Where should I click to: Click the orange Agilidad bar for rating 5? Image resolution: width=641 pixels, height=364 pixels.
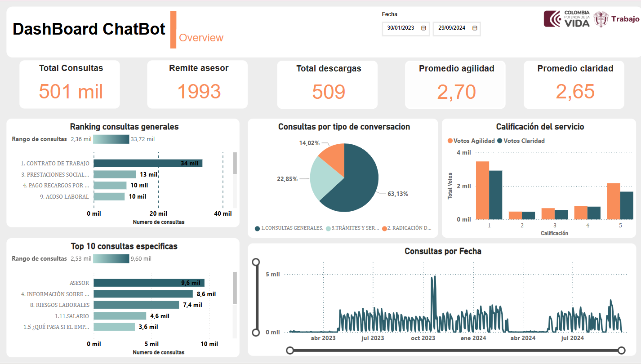pos(614,201)
